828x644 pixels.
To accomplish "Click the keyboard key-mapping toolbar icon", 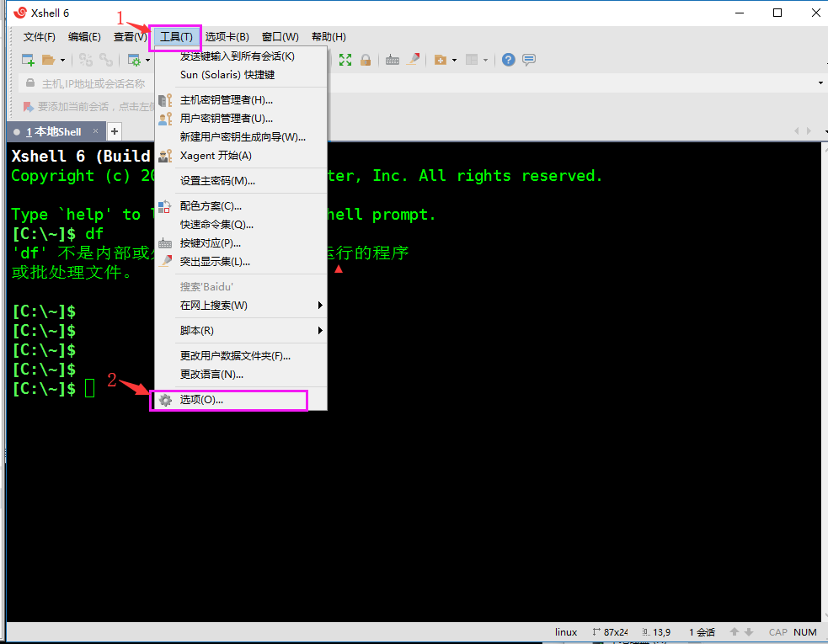I will point(393,60).
